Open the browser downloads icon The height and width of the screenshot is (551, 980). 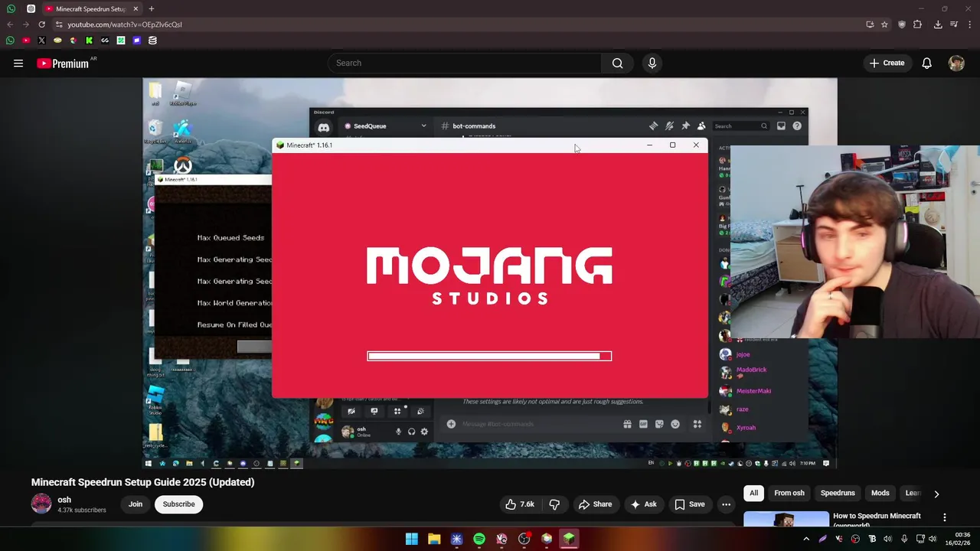point(938,24)
